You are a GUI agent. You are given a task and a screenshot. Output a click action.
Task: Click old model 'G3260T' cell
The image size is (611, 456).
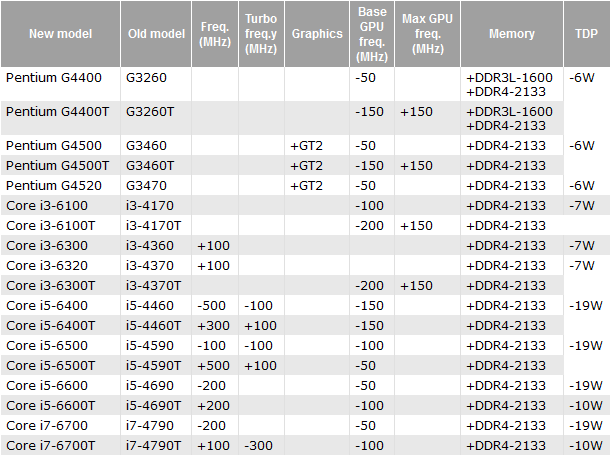pyautogui.click(x=156, y=118)
